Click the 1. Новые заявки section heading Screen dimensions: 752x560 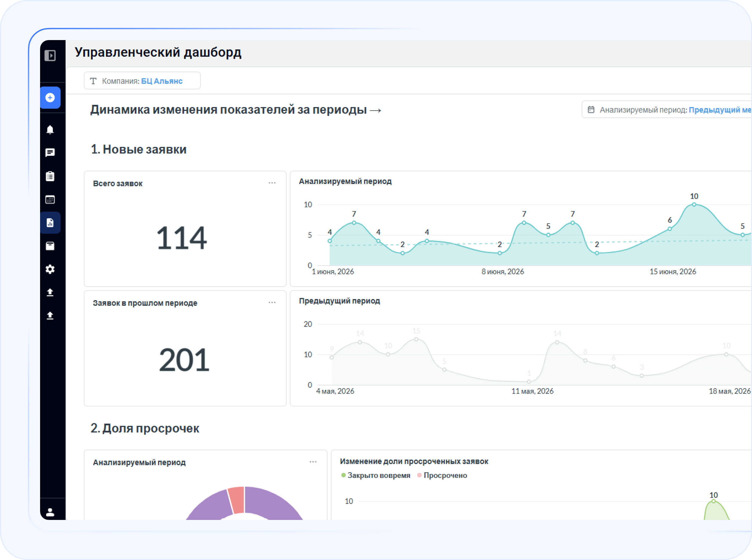(139, 150)
